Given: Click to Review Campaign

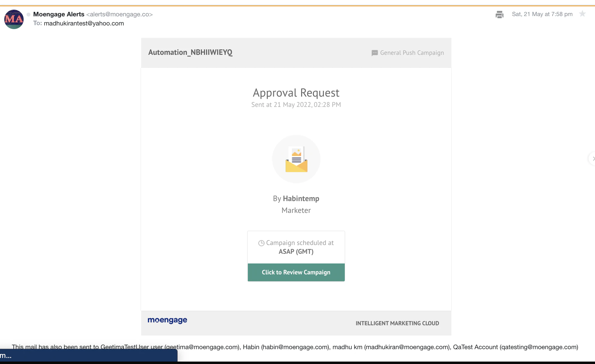Looking at the screenshot, I should coord(296,272).
